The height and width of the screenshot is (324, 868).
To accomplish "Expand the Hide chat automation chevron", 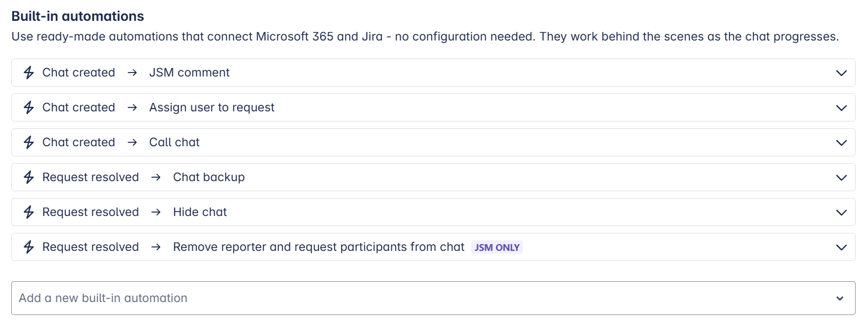I will (x=842, y=212).
